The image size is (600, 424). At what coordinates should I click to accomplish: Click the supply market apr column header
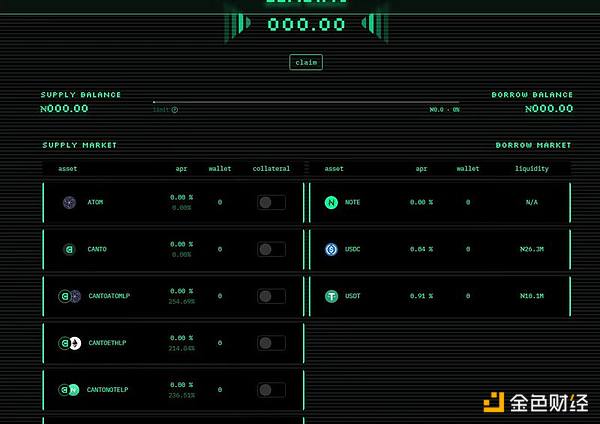pyautogui.click(x=181, y=169)
